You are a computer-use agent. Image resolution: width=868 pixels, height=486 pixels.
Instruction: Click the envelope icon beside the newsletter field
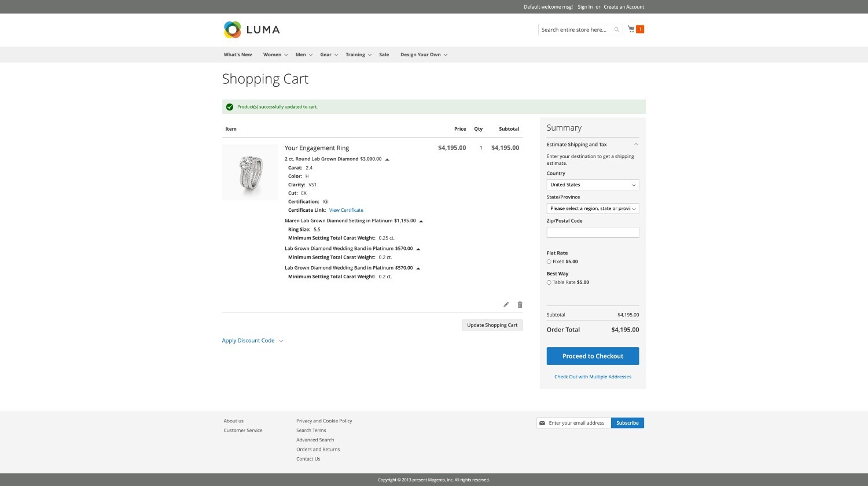(543, 423)
